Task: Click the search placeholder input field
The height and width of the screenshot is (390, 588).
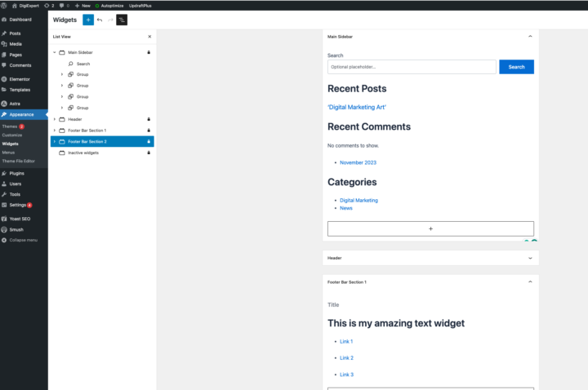Action: click(x=411, y=67)
